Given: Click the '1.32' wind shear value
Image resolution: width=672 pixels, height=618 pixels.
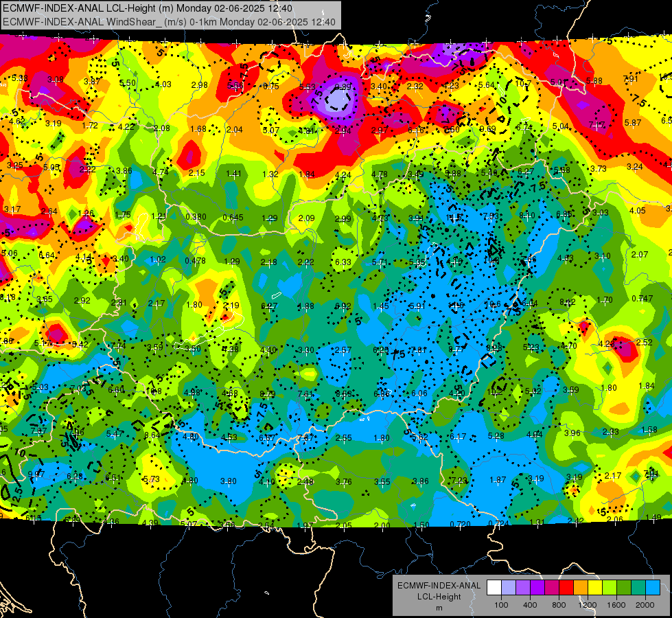Looking at the screenshot, I should 270,174.
